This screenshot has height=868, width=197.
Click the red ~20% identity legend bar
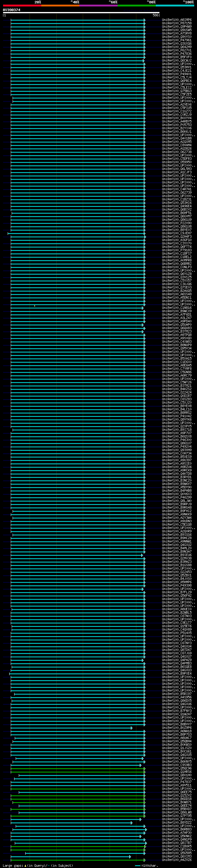pyautogui.click(x=22, y=6)
